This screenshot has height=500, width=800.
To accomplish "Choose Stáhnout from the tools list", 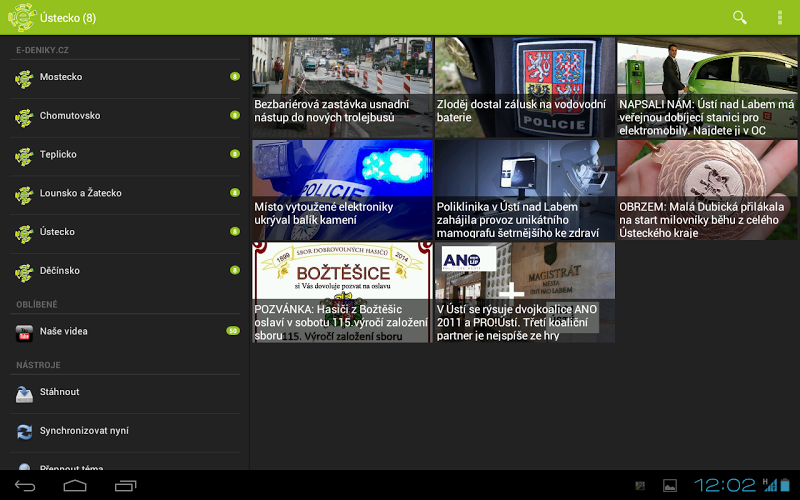I will click(125, 393).
